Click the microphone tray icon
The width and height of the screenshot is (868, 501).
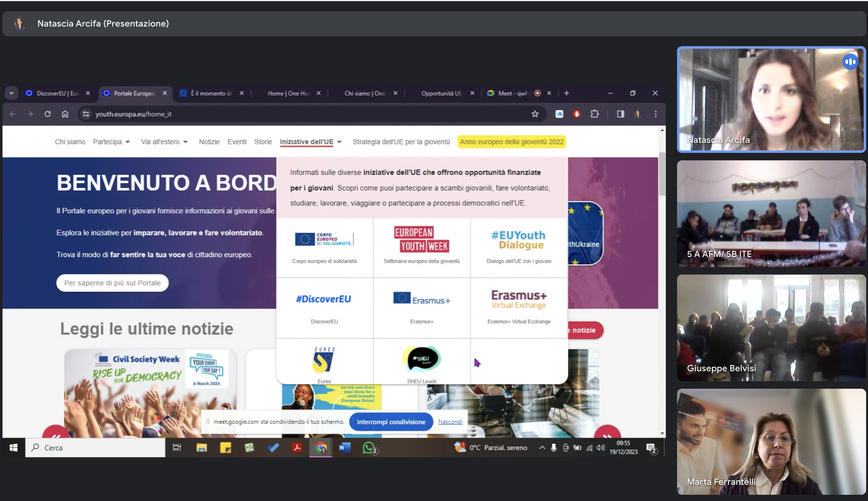pyautogui.click(x=553, y=448)
